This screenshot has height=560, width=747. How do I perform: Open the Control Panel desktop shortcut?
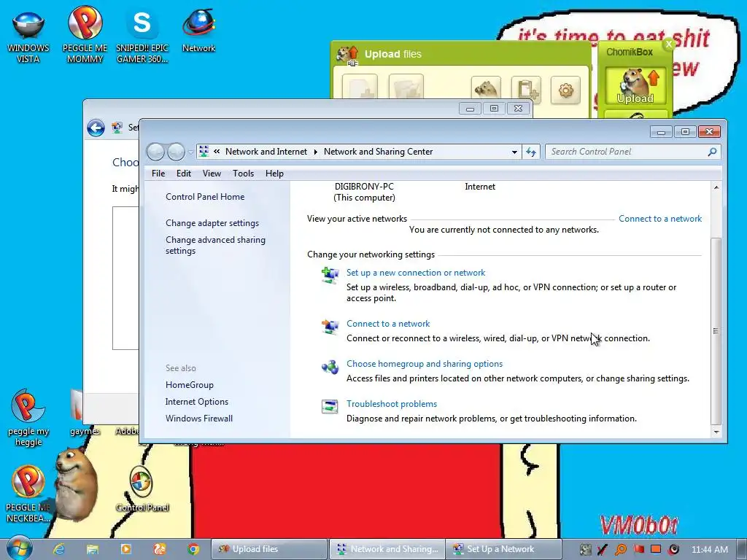tap(142, 489)
